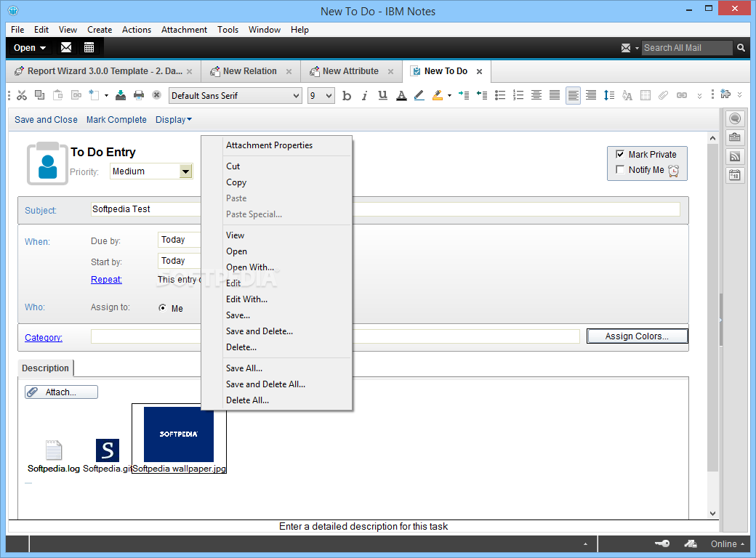The image size is (756, 558).
Task: Click the Notify Me alarm clock icon
Action: [x=674, y=171]
